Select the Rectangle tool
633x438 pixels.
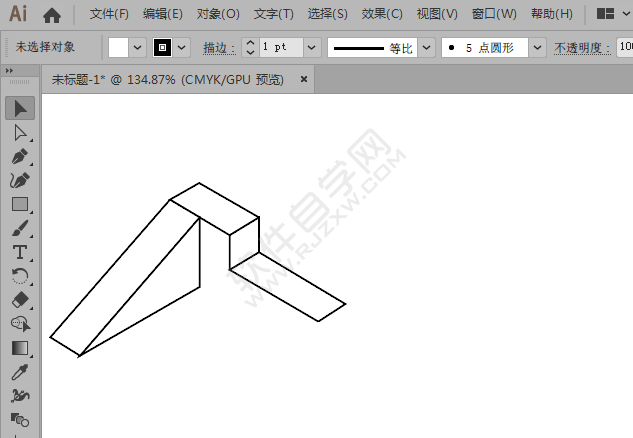[x=20, y=204]
